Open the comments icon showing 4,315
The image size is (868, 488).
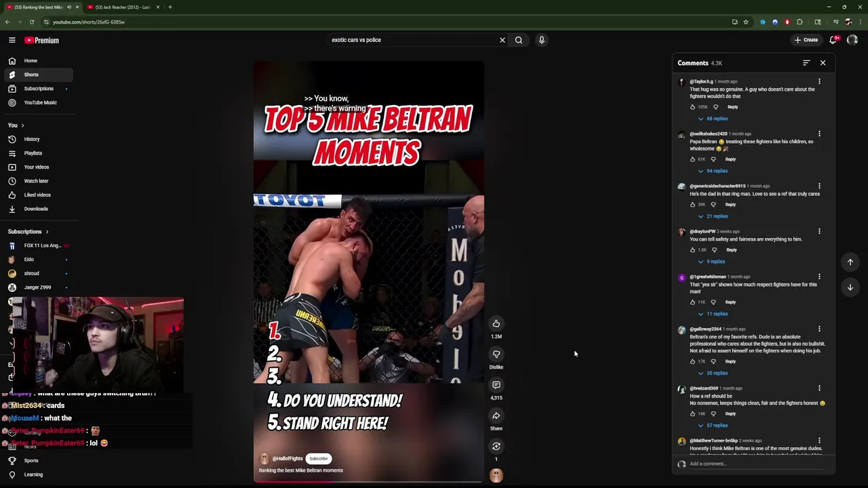(x=496, y=384)
